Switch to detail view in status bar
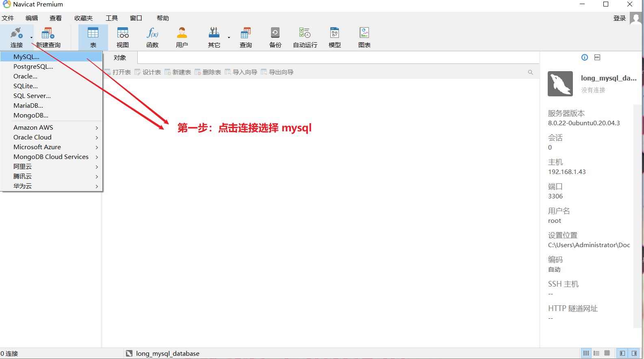The width and height of the screenshot is (644, 359). click(596, 353)
